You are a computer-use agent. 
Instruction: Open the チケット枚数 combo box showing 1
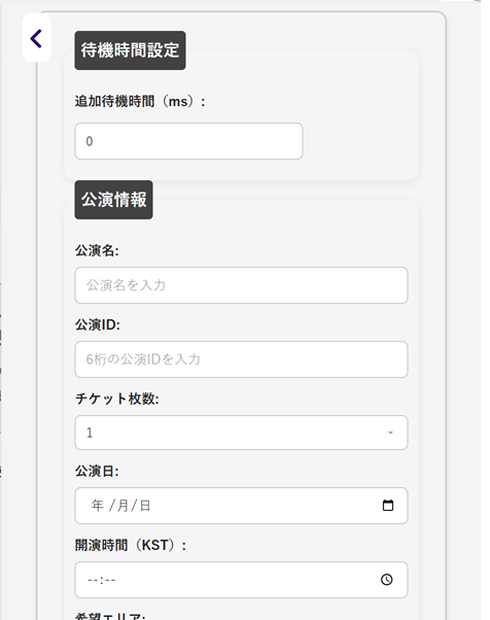click(x=241, y=433)
